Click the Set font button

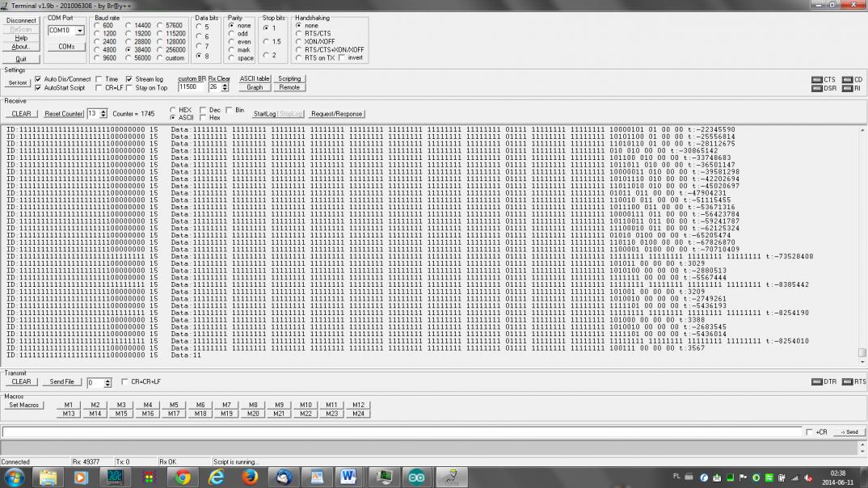click(x=17, y=83)
